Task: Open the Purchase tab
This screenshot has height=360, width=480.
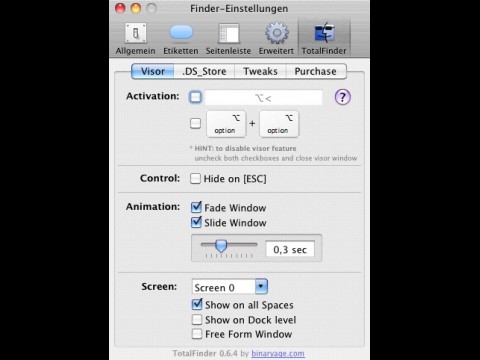Action: (316, 71)
